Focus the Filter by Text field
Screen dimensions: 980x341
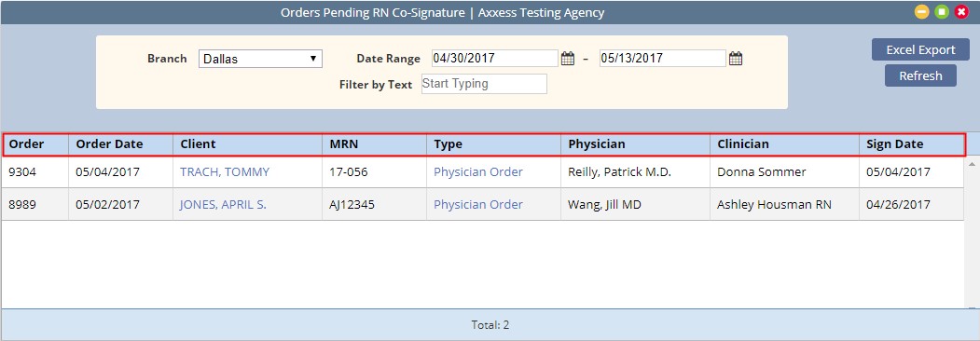(484, 84)
